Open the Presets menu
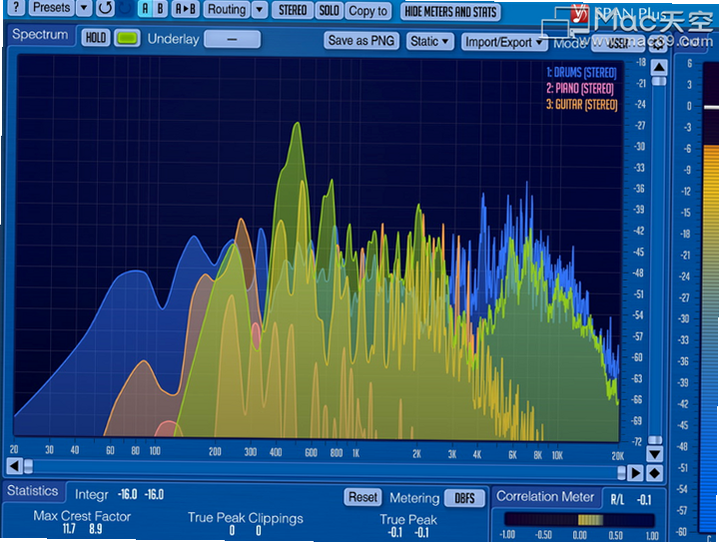The height and width of the screenshot is (542, 719). [51, 7]
